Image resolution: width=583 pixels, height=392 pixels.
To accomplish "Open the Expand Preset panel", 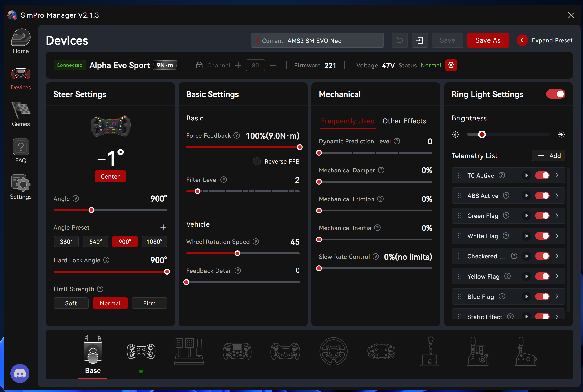I will [545, 40].
